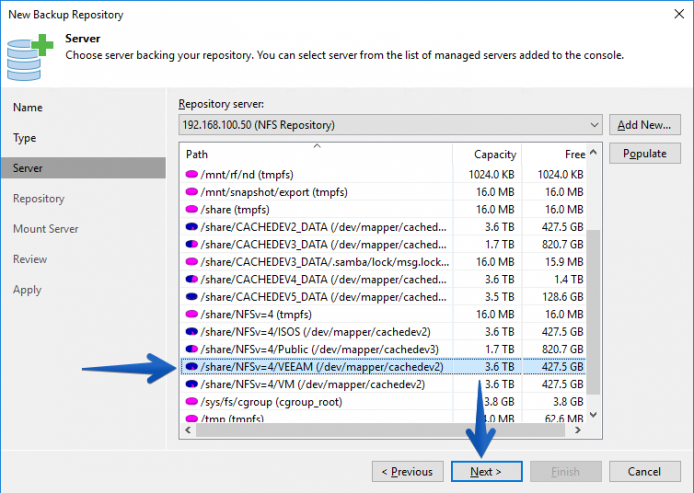Click the 3.5 TB capacity value
The image size is (694, 493).
(500, 297)
